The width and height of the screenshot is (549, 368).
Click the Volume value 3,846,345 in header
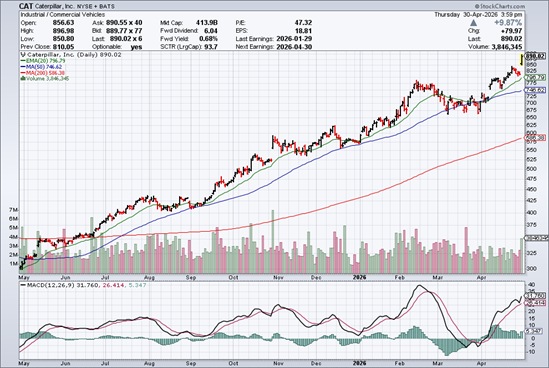[x=507, y=47]
